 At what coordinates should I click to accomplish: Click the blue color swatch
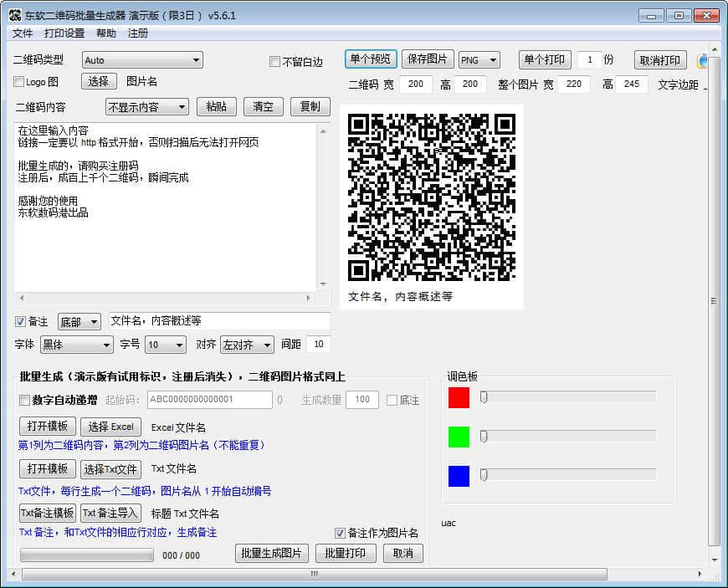(x=459, y=476)
